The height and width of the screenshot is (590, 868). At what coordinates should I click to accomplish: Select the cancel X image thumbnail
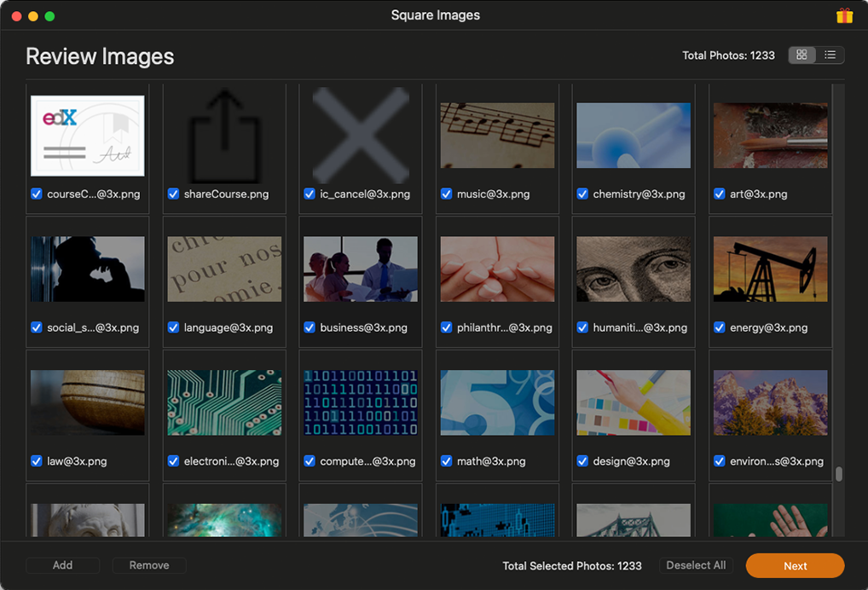point(361,136)
